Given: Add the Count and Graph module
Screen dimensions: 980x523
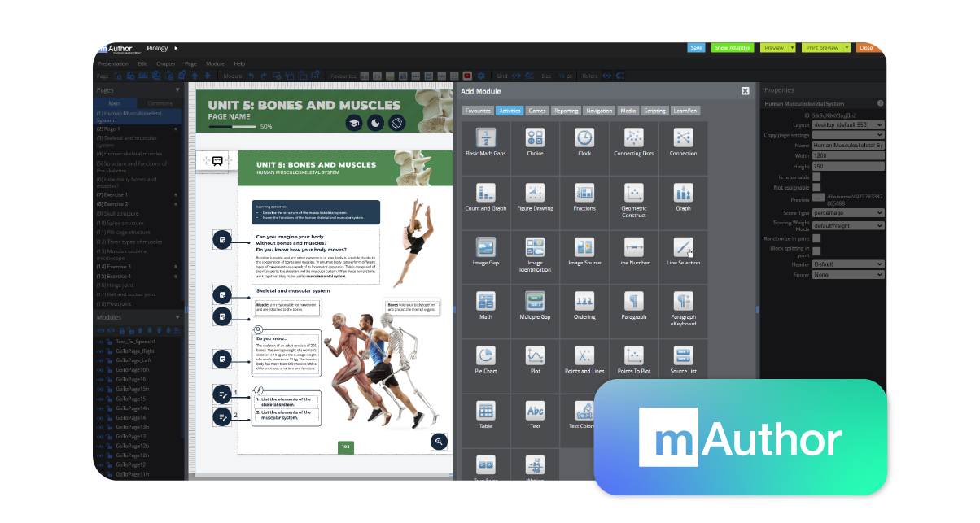Looking at the screenshot, I should [485, 193].
